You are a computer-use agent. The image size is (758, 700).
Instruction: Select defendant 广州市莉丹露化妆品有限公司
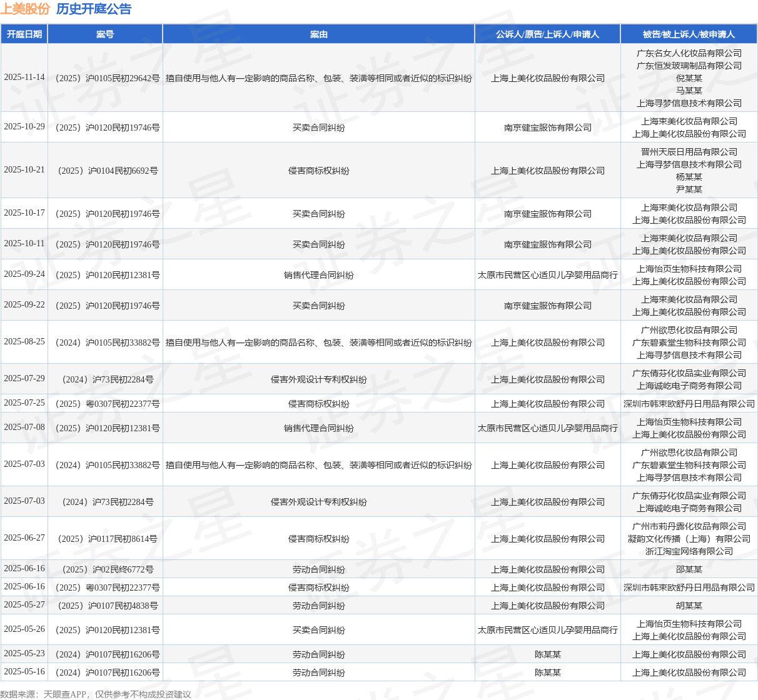689,526
